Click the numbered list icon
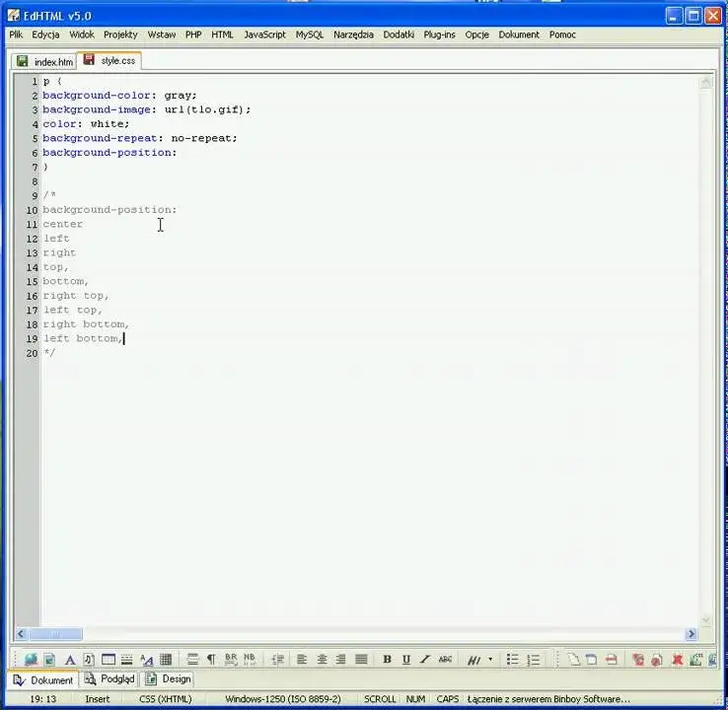The width and height of the screenshot is (728, 710). [534, 659]
